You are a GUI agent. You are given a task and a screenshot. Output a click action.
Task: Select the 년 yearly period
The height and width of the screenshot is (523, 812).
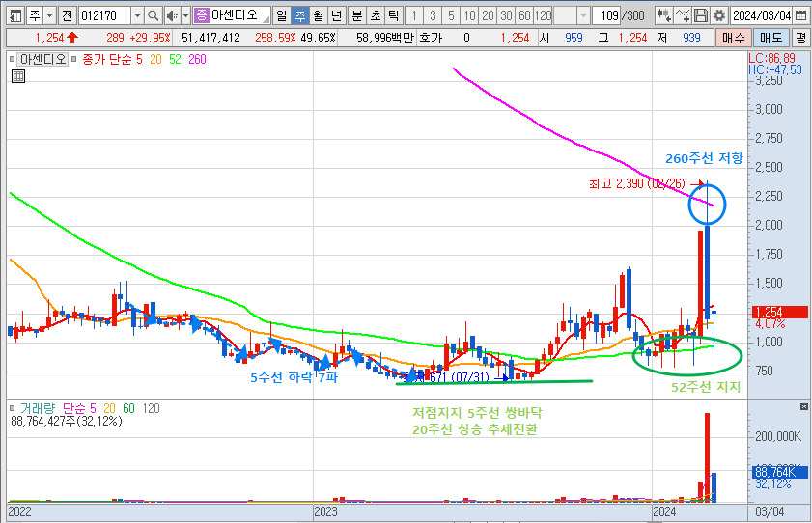click(x=337, y=15)
